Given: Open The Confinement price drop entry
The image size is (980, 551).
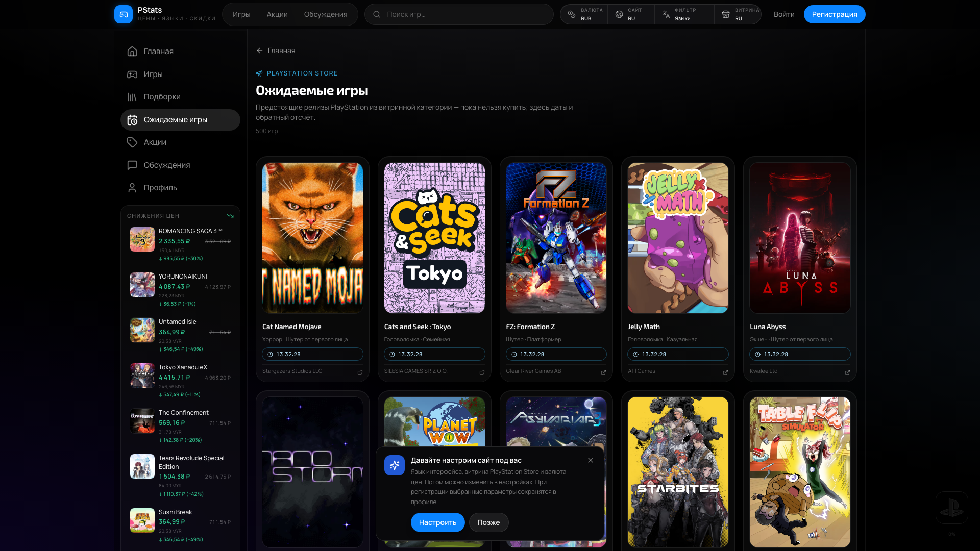Looking at the screenshot, I should coord(180,426).
